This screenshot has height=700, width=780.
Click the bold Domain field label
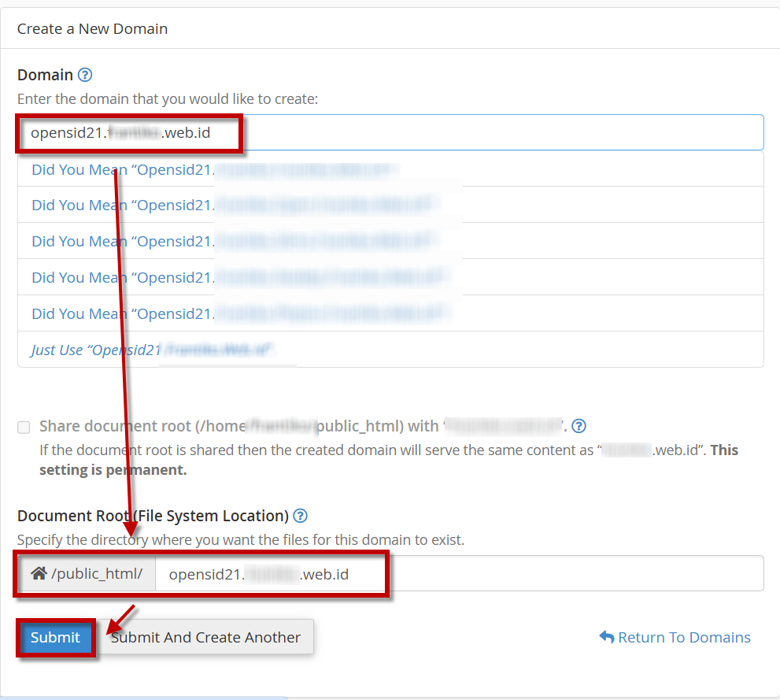click(45, 75)
